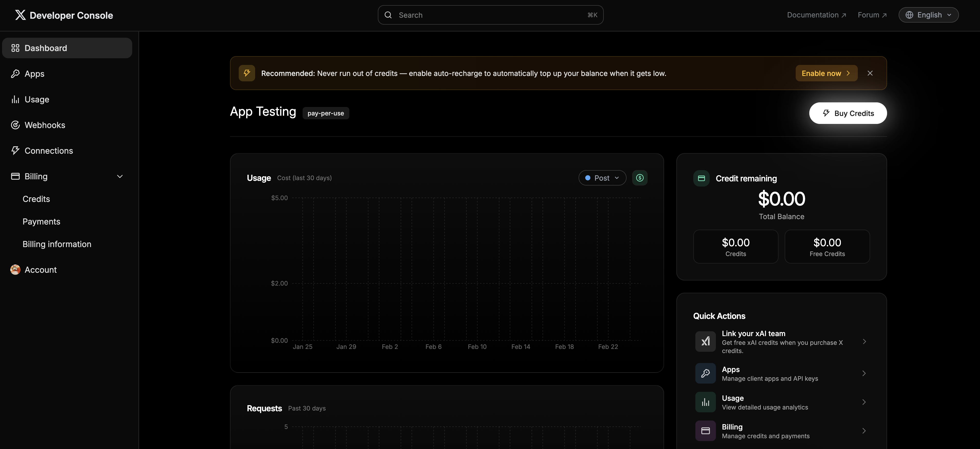
Task: Click the Dashboard grid icon
Action: [15, 48]
